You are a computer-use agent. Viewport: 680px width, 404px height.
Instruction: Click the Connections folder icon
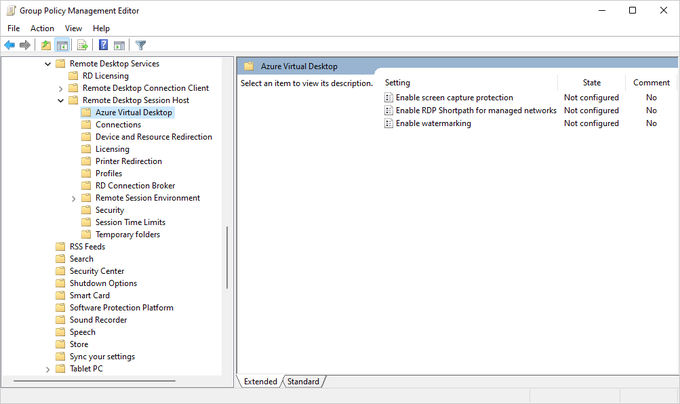click(x=86, y=124)
